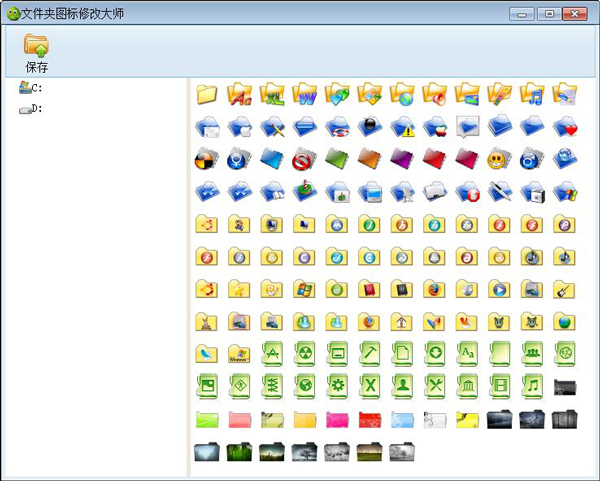Select the green folder with bank building
The image size is (600, 481).
click(467, 386)
